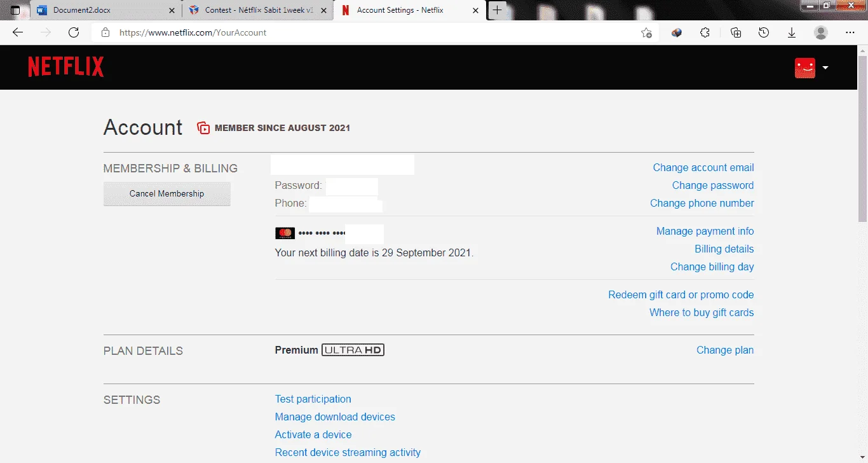Screen dimensions: 868x463
Task: Click the member since badge icon
Action: 203,128
